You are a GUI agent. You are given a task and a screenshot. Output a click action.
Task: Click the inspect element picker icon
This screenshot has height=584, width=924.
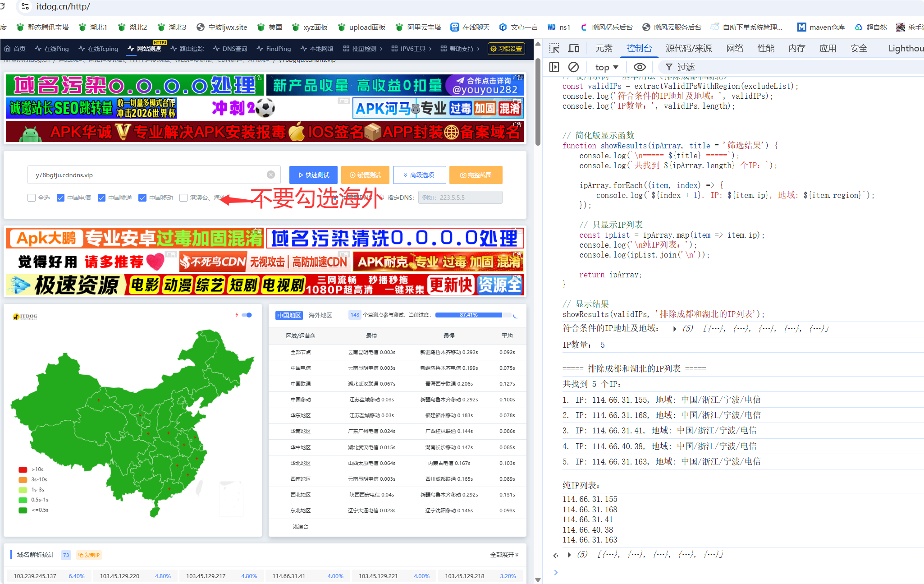[x=554, y=48]
